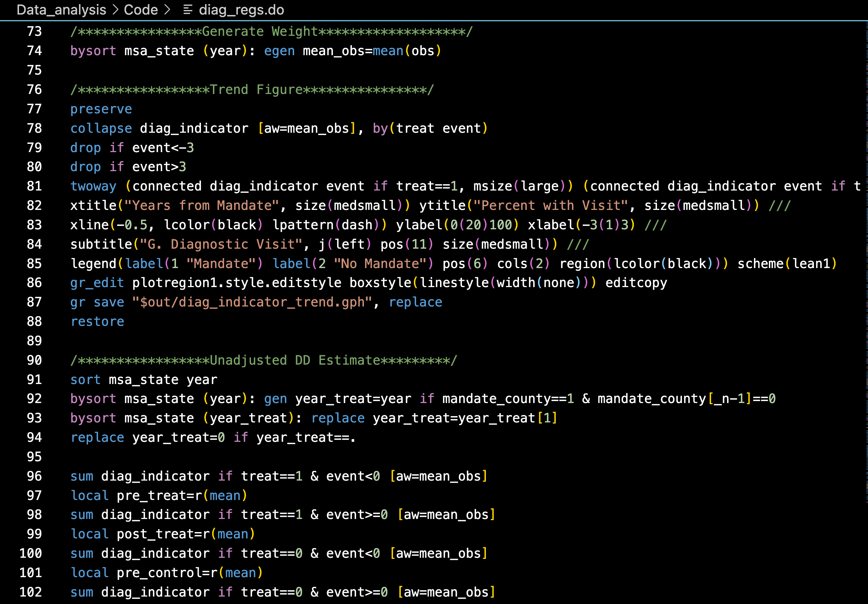Click 'ylabel(0(20)100)' on line 83

point(457,225)
